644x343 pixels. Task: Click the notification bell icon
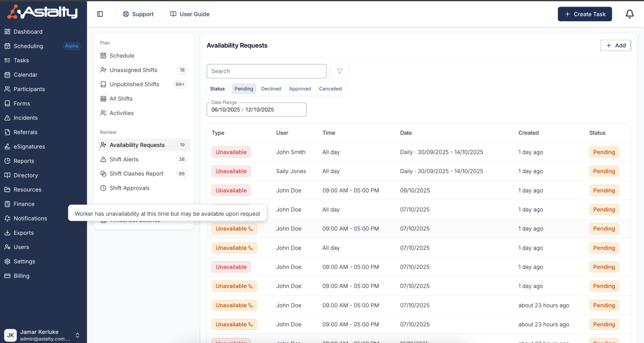(629, 14)
